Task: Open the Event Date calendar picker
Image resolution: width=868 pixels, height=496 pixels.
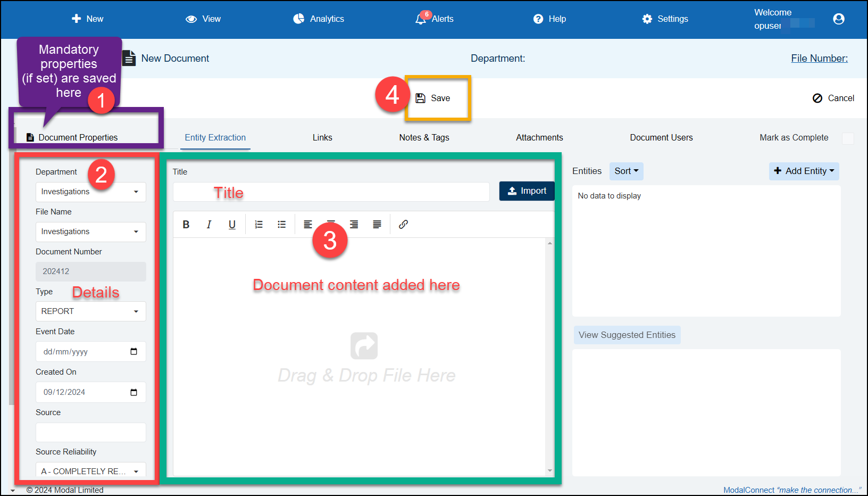Action: click(133, 351)
